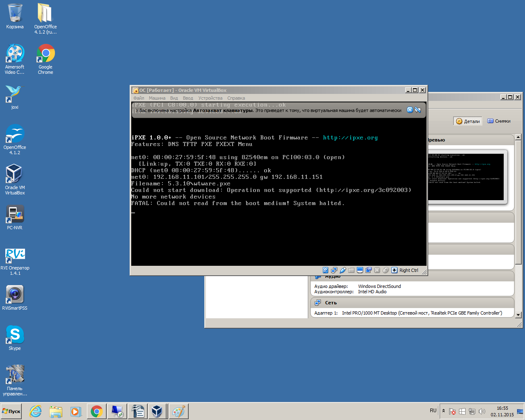
Task: Click the hard disk activity indicator icon
Action: [325, 270]
